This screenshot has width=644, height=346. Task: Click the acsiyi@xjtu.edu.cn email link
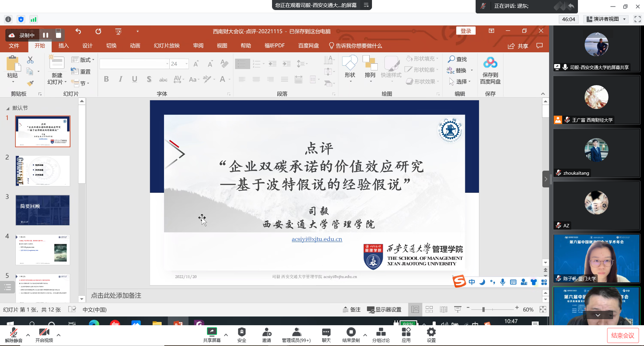point(317,239)
